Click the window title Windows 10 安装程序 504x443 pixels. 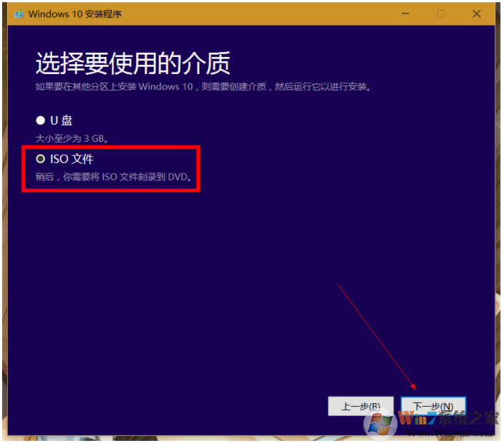point(75,14)
